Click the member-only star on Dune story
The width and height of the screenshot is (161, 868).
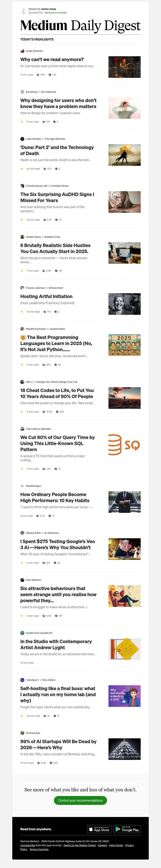coord(22,169)
